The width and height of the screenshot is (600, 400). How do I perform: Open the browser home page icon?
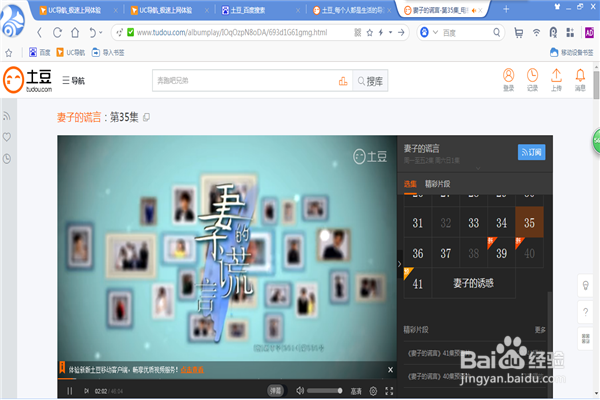click(x=75, y=33)
